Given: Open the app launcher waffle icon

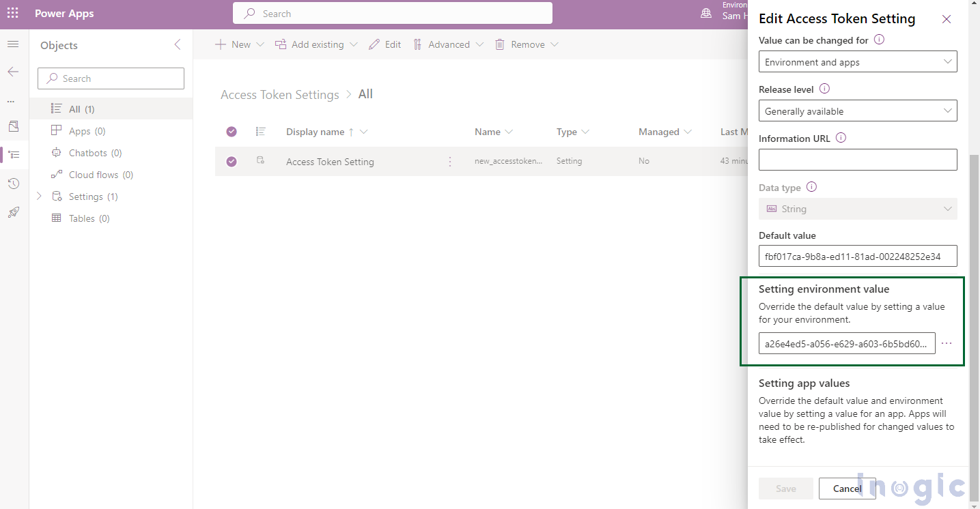Looking at the screenshot, I should pyautogui.click(x=13, y=14).
